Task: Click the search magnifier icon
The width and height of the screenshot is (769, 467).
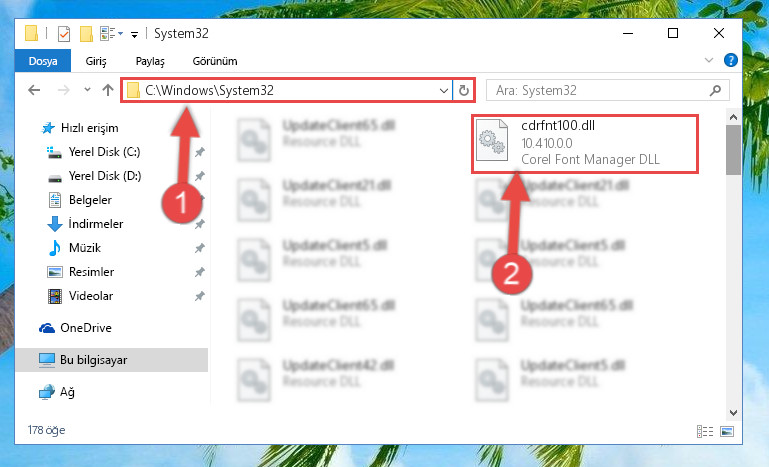Action: coord(716,90)
